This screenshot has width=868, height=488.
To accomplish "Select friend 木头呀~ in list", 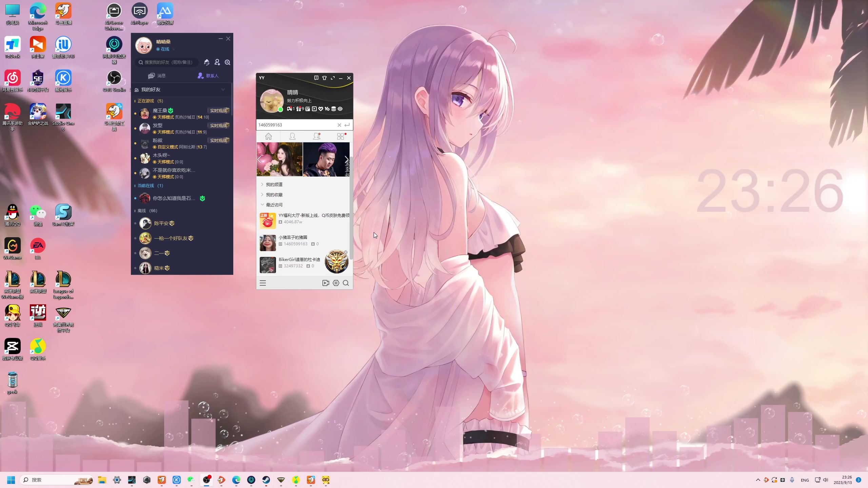I will [x=182, y=158].
